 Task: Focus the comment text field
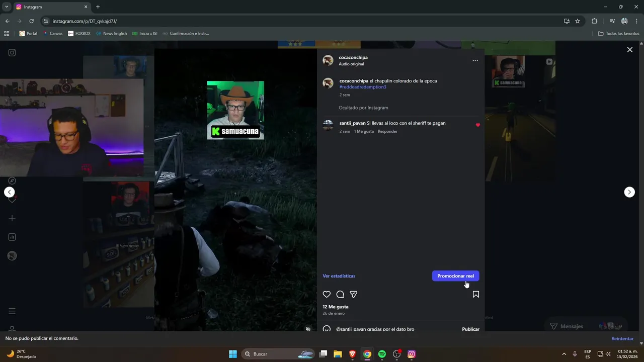[396, 329]
